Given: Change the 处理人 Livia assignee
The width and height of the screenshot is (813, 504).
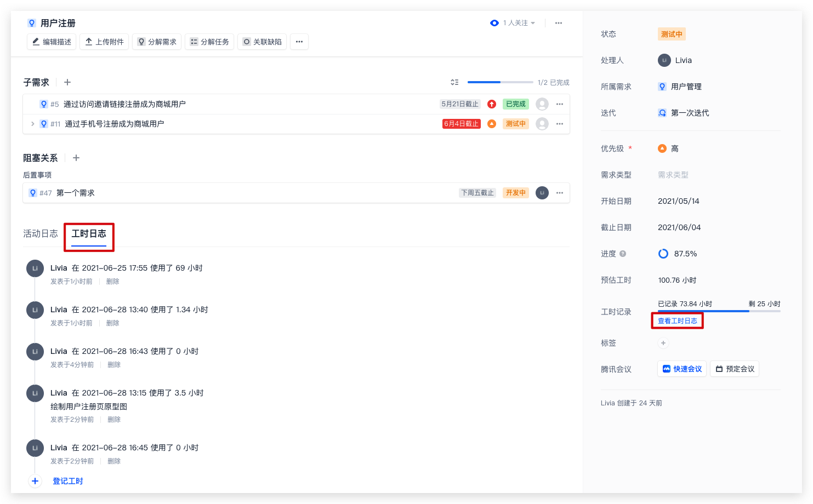Looking at the screenshot, I should [675, 60].
